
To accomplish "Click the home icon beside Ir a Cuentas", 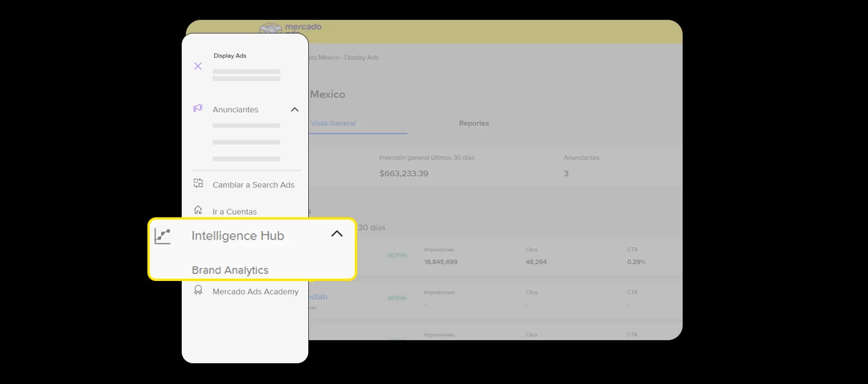I will pos(198,210).
